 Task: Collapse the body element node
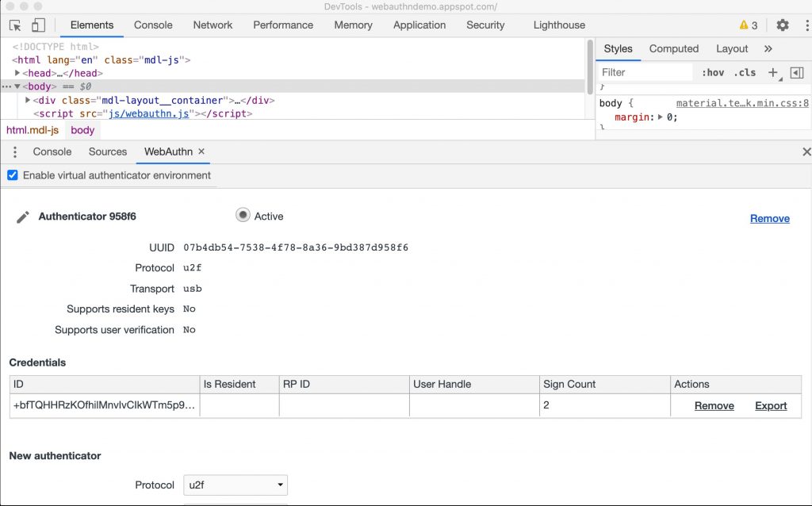click(17, 86)
